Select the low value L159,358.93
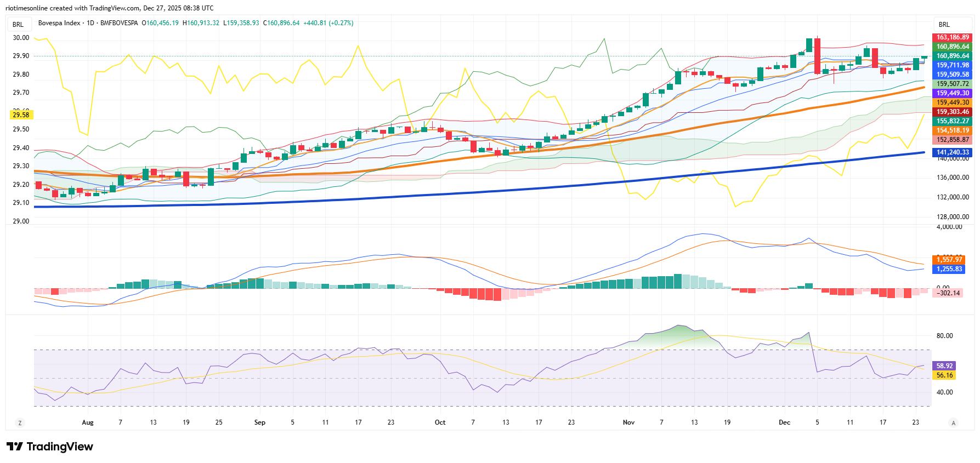 (x=241, y=23)
